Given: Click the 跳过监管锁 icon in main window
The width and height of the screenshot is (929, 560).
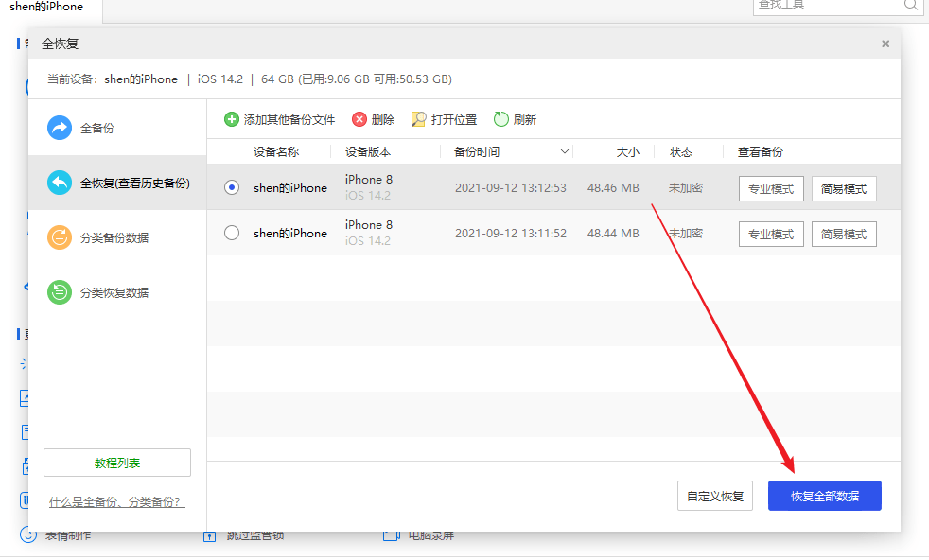Looking at the screenshot, I should [x=209, y=536].
